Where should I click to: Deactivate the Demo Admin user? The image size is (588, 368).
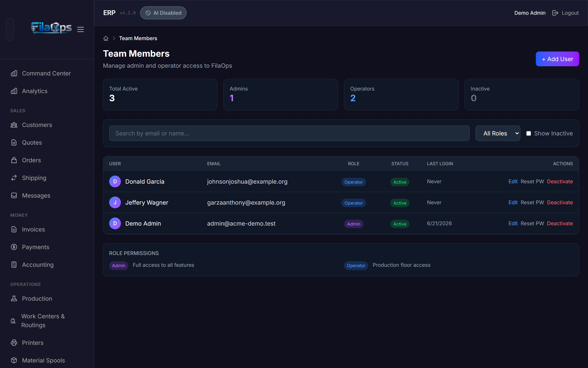[x=560, y=223]
